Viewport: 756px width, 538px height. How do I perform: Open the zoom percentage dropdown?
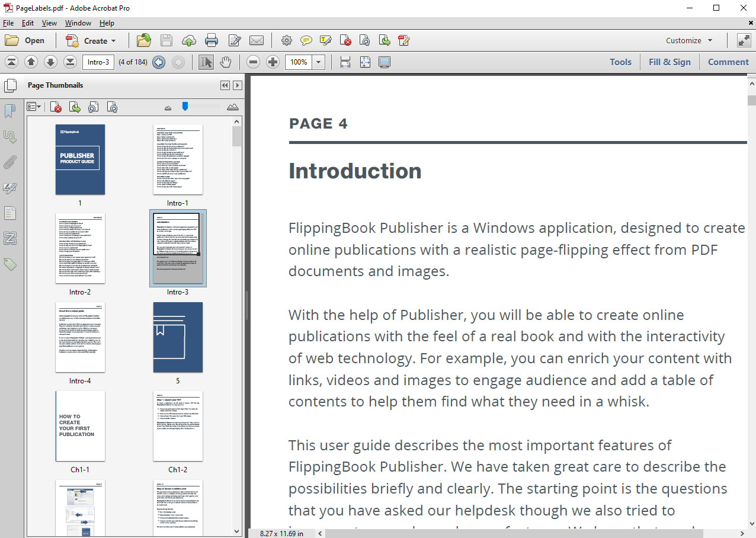click(x=319, y=62)
